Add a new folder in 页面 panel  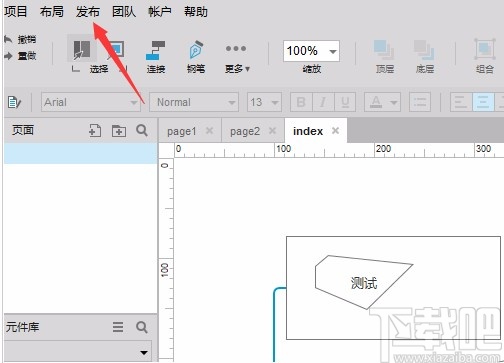pyautogui.click(x=119, y=131)
